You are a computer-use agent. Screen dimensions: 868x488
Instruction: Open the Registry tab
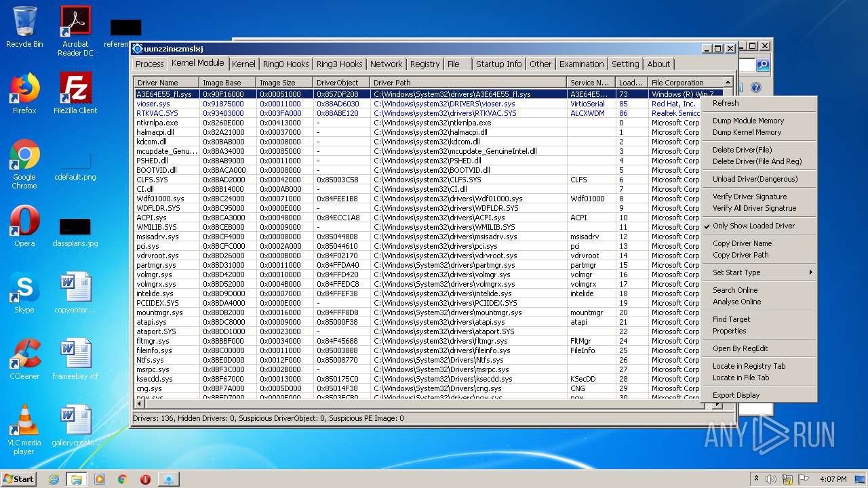pos(425,64)
